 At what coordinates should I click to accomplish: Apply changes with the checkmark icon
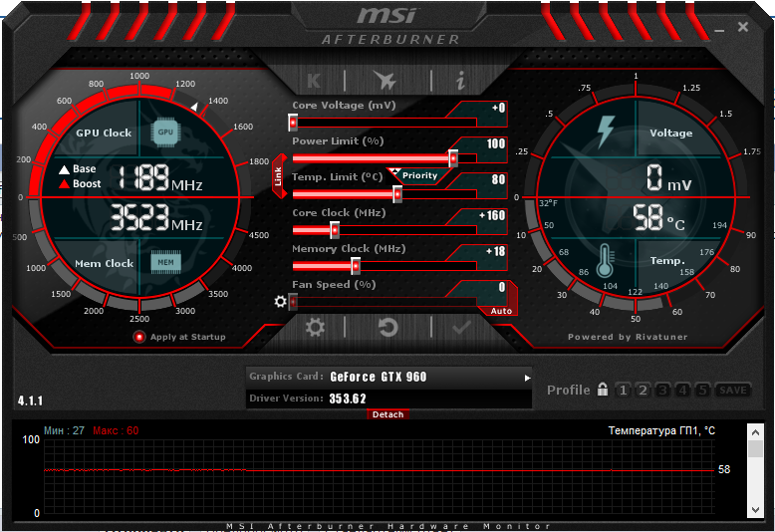[461, 327]
